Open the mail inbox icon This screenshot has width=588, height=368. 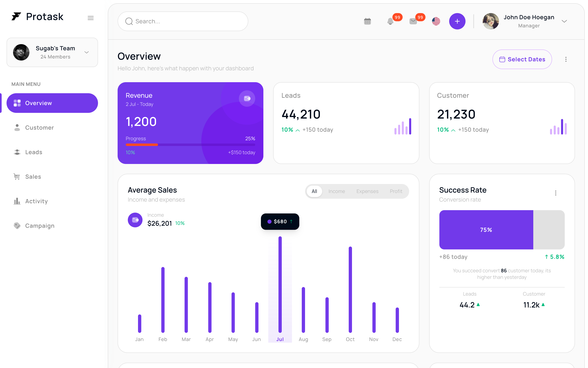pyautogui.click(x=413, y=21)
